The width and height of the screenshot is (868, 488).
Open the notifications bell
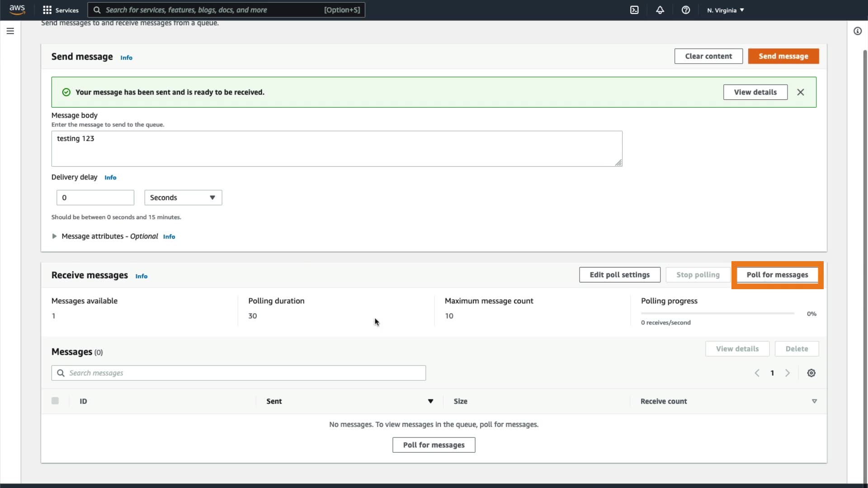pyautogui.click(x=660, y=10)
